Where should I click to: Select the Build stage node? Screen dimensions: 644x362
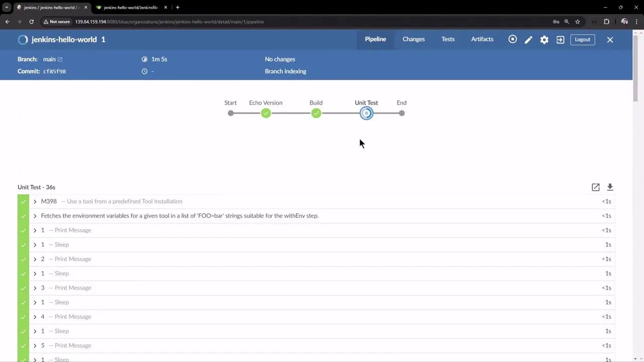click(x=316, y=113)
